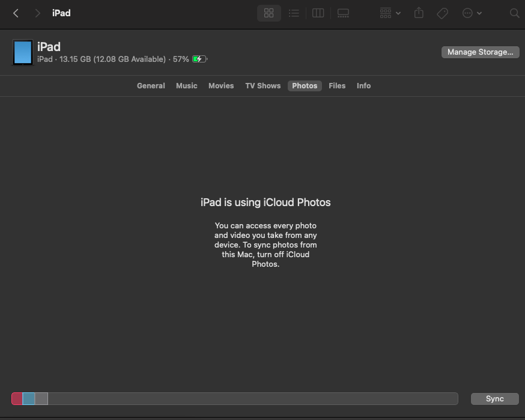The height and width of the screenshot is (420, 525).
Task: Click the iCloud Photos explanation paragraph
Action: tap(266, 245)
